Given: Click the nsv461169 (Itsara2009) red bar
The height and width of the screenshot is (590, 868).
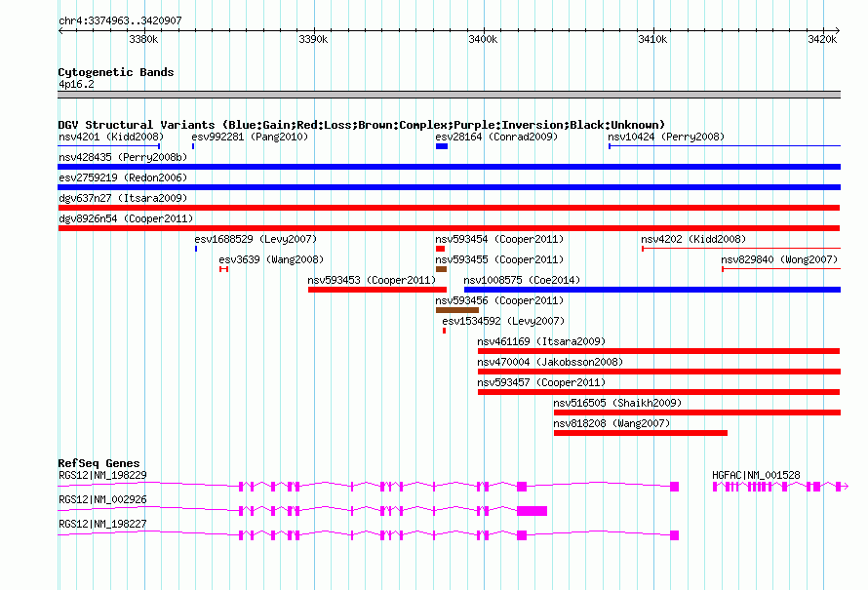Looking at the screenshot, I should [x=658, y=351].
